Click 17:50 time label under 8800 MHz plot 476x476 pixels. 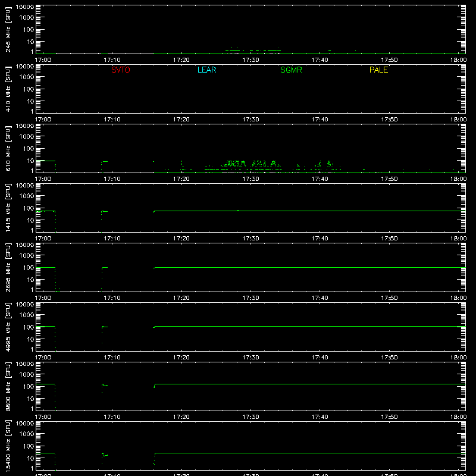(389, 417)
